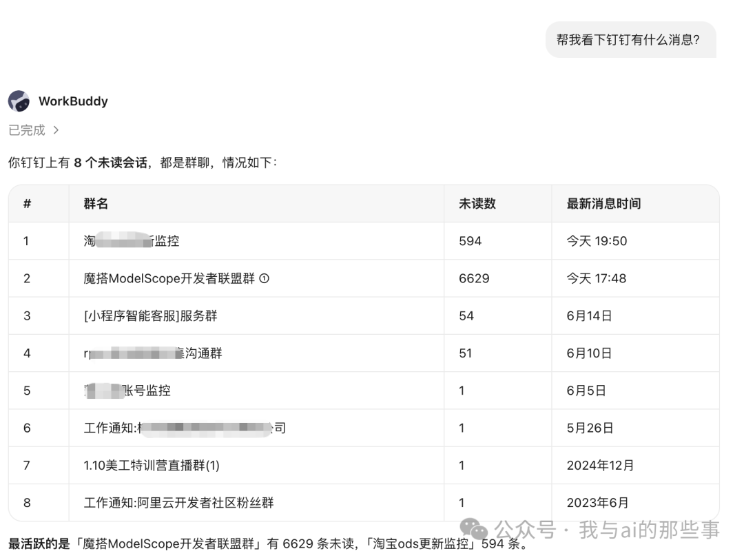Click the time cell 今天 19:50
This screenshot has height=560, width=744.
(597, 241)
